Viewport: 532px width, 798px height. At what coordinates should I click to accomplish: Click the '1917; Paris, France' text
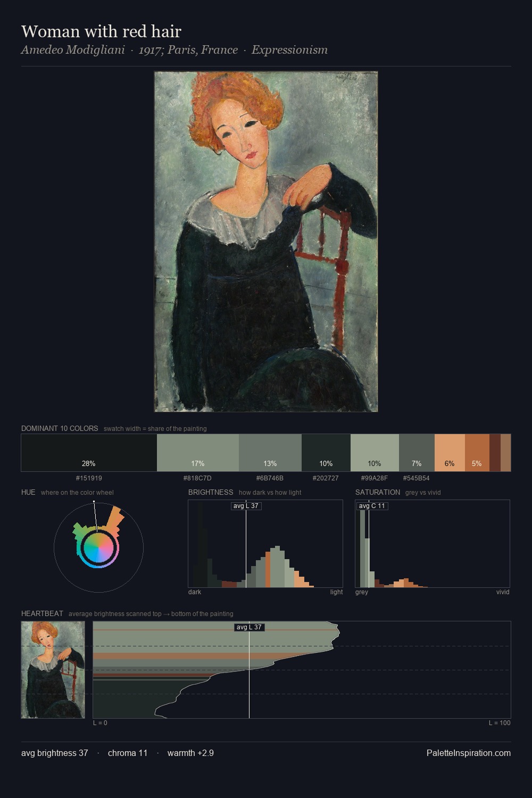point(188,50)
